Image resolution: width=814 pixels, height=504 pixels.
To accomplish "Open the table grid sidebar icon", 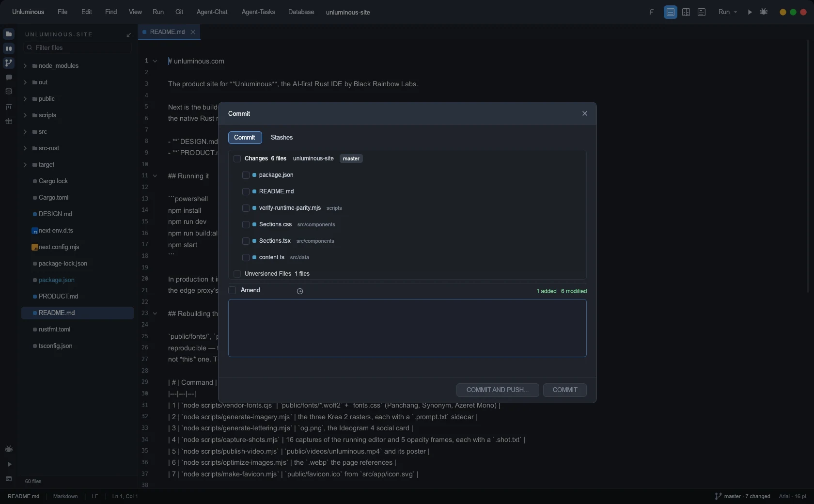I will [x=9, y=121].
